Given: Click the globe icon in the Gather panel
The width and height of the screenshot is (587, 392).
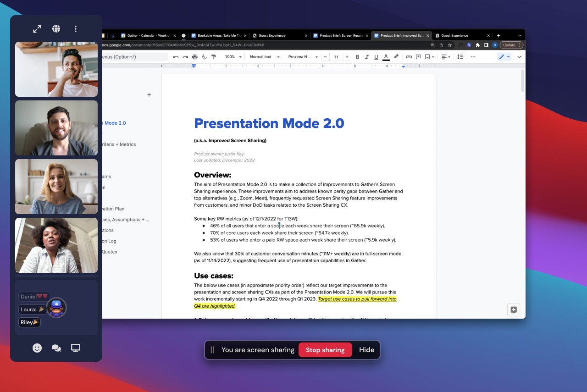Looking at the screenshot, I should coord(56,28).
